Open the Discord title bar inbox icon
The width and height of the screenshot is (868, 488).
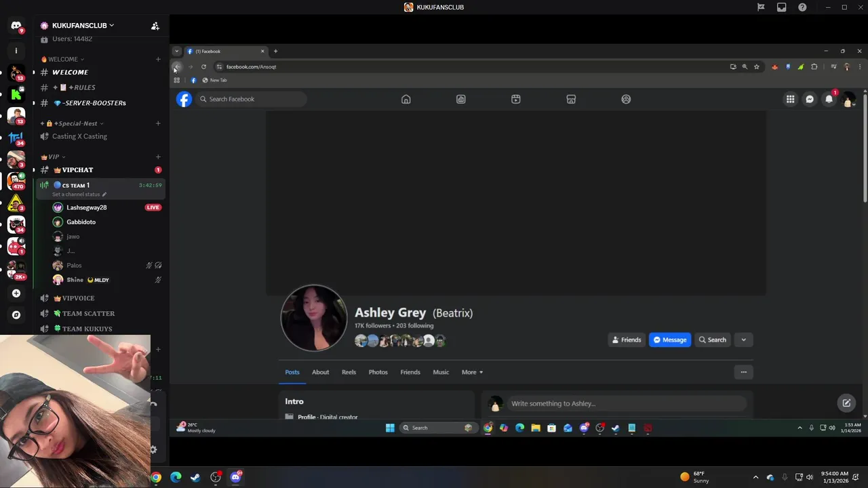click(781, 7)
